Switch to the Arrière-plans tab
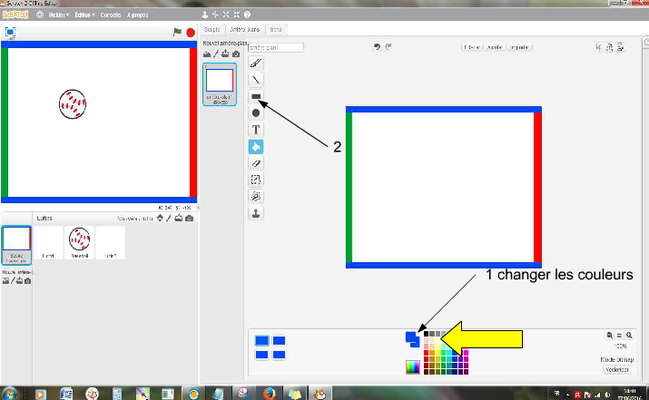 245,29
